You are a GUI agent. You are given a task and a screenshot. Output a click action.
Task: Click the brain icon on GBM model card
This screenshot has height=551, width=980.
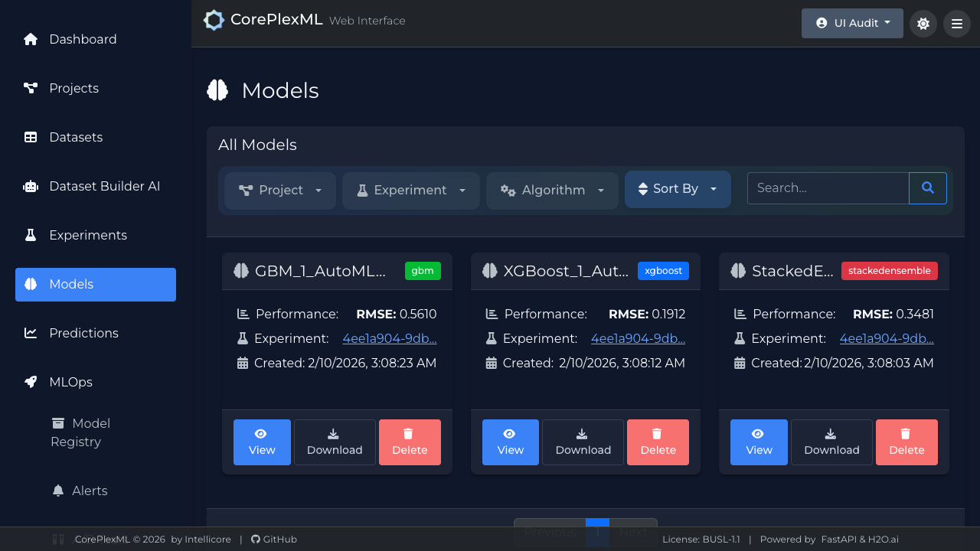coord(241,271)
